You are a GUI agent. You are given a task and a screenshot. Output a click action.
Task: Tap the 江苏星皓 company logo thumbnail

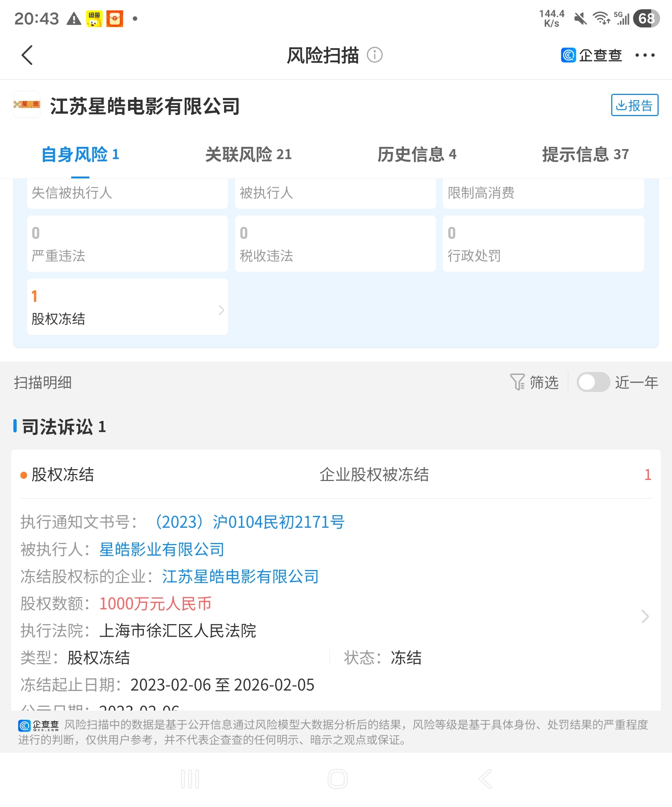point(27,105)
